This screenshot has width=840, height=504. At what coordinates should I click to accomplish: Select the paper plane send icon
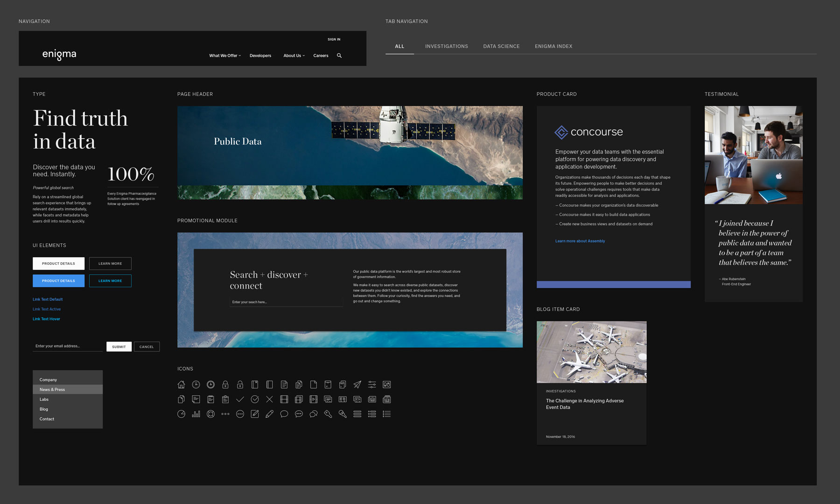point(357,385)
